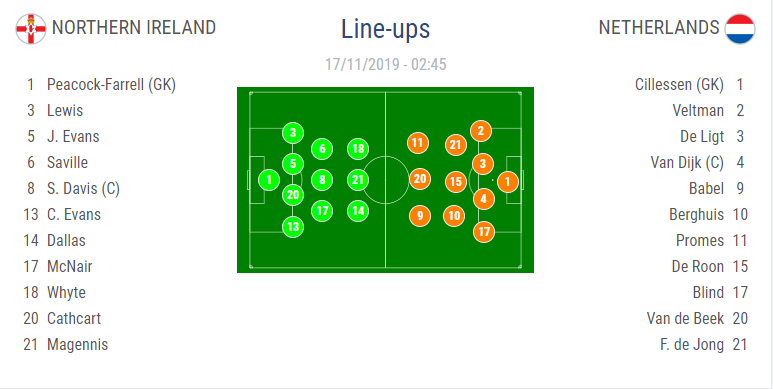Click the NORTHERN IRELAND team name
Viewport: 773px width, 389px height.
click(134, 28)
